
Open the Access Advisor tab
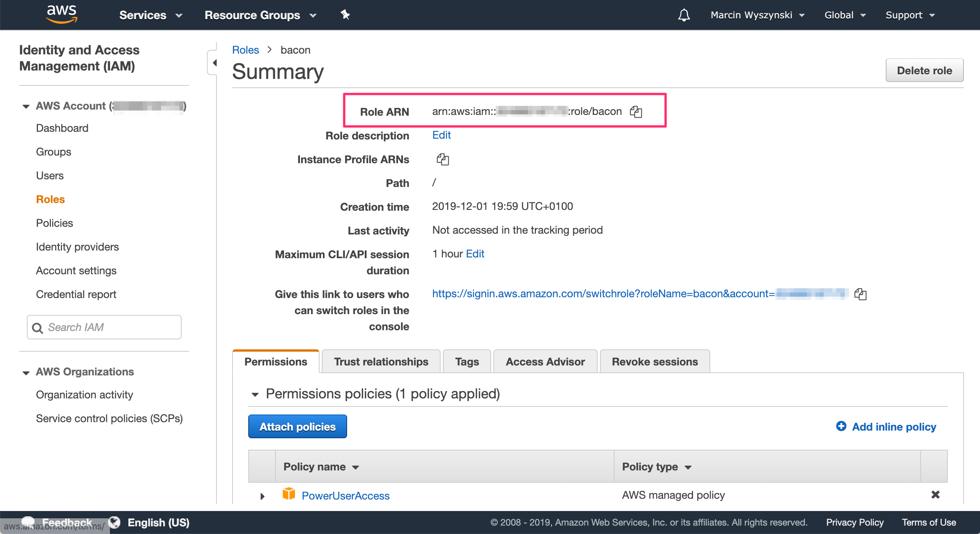pos(545,361)
